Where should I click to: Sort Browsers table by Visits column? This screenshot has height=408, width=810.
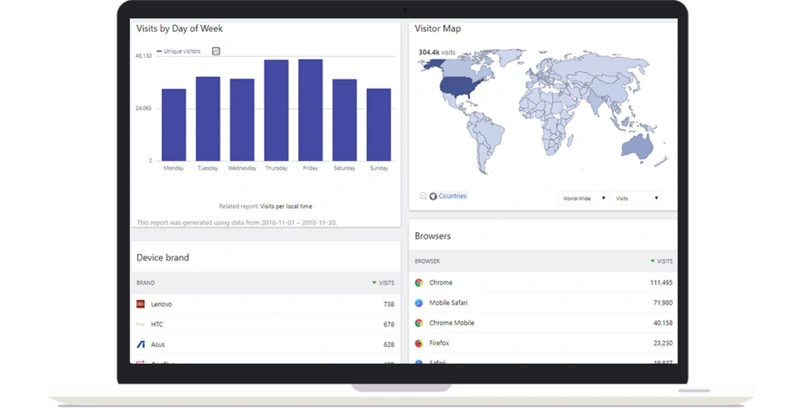click(661, 261)
